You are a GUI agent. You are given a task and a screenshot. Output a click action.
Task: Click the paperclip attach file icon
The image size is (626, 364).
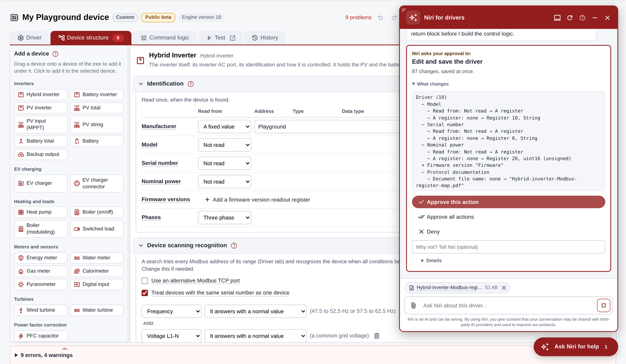pos(413,305)
